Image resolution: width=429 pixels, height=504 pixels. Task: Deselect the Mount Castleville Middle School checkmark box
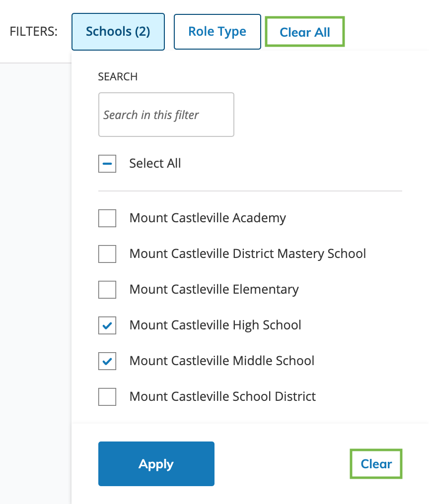(x=107, y=361)
